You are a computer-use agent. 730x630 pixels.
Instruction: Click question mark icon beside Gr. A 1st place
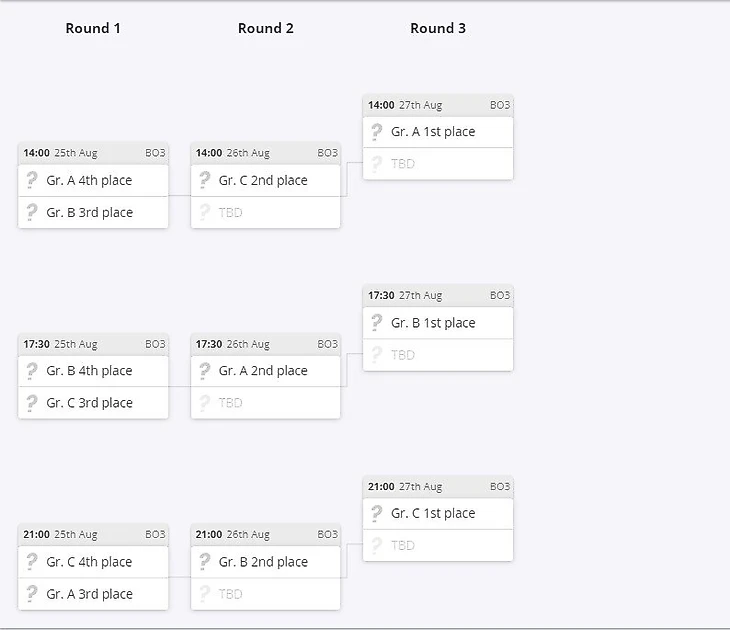(377, 132)
